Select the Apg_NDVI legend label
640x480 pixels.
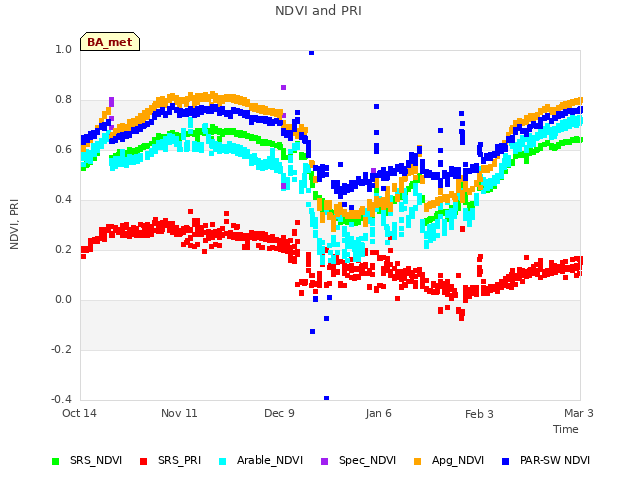458,460
